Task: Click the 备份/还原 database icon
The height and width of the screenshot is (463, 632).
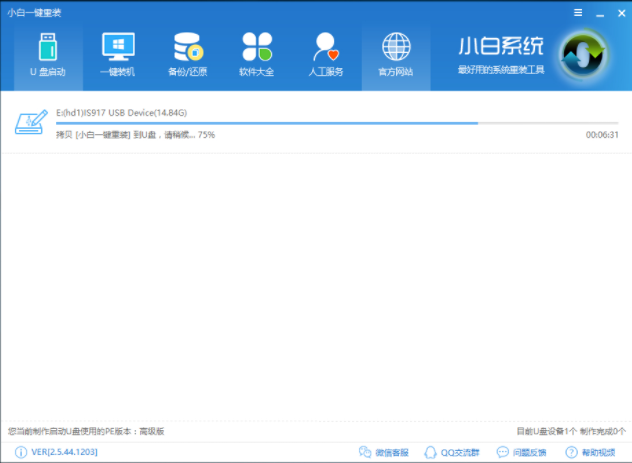Action: click(187, 48)
